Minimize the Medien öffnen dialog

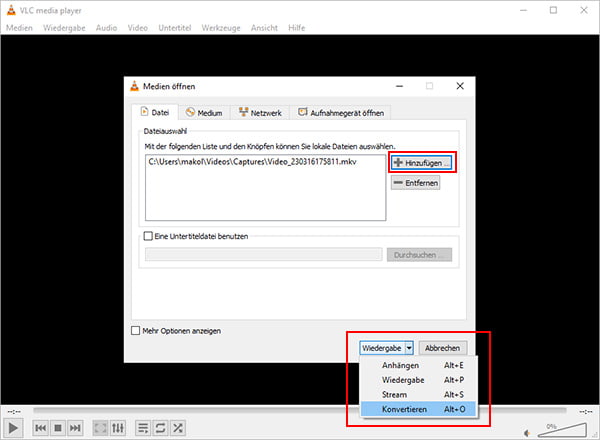(x=399, y=86)
